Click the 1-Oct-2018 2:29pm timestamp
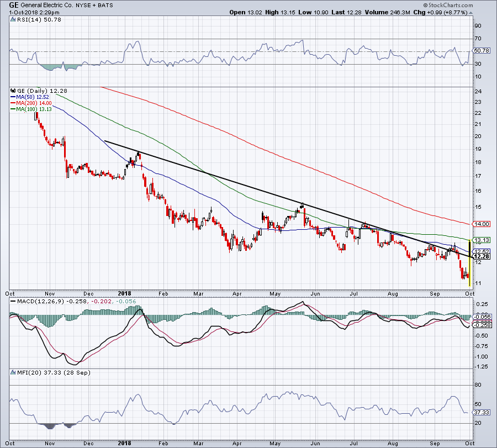Screen dimensions: 497x448 (34, 12)
